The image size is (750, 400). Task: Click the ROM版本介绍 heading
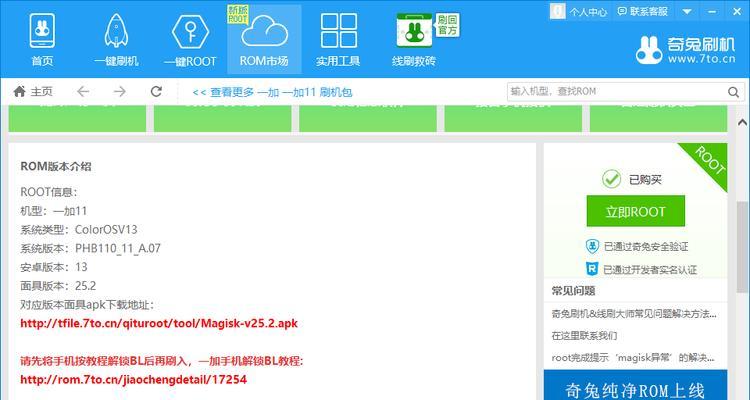tap(55, 167)
